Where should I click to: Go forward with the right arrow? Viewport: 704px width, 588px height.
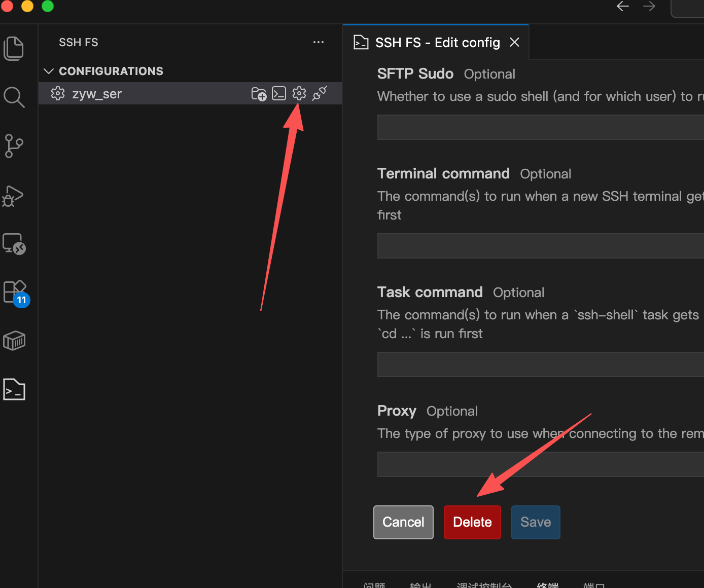click(x=649, y=6)
